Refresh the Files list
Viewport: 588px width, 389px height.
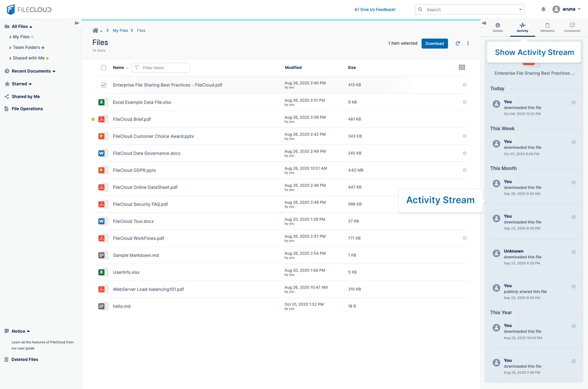(x=458, y=43)
